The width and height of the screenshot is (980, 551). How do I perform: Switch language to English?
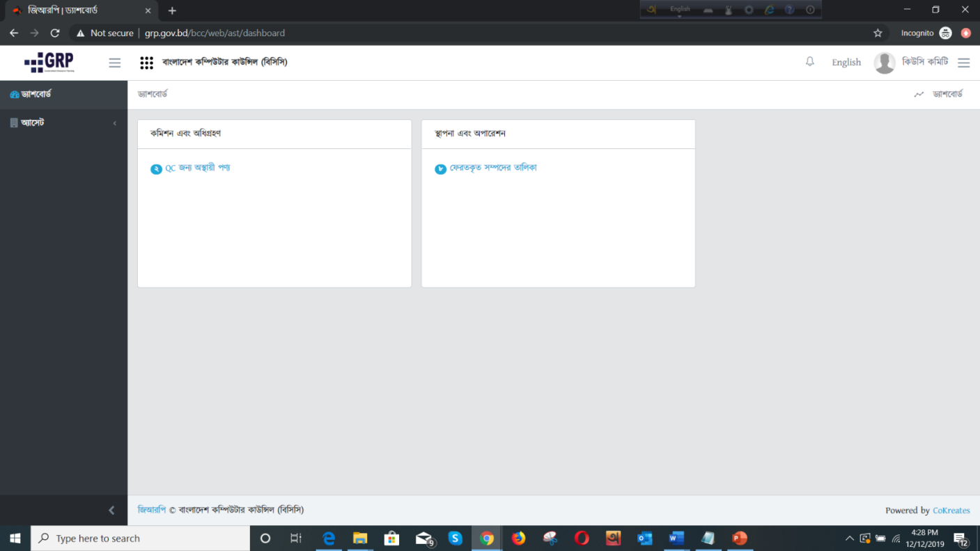tap(846, 63)
